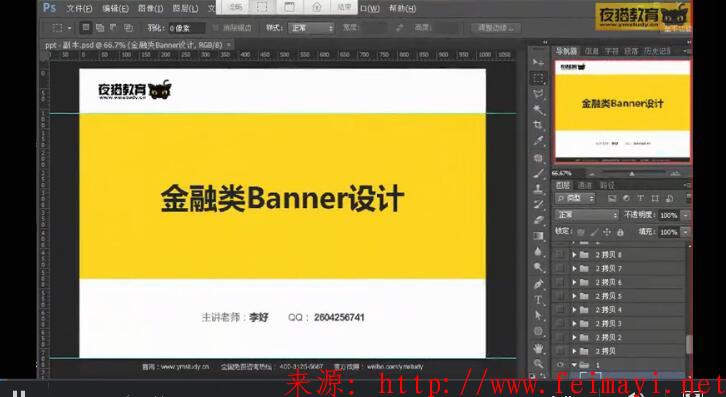
Task: Open the layer filter 类型 dropdown
Action: [575, 198]
